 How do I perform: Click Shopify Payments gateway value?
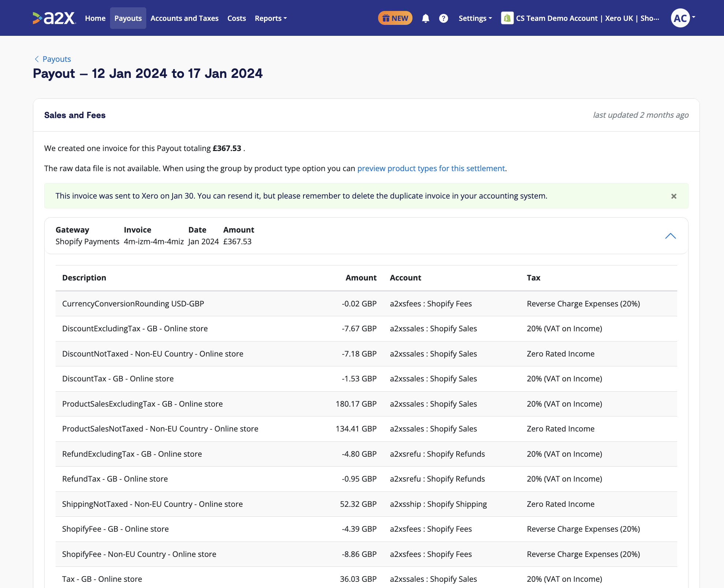[x=87, y=241]
